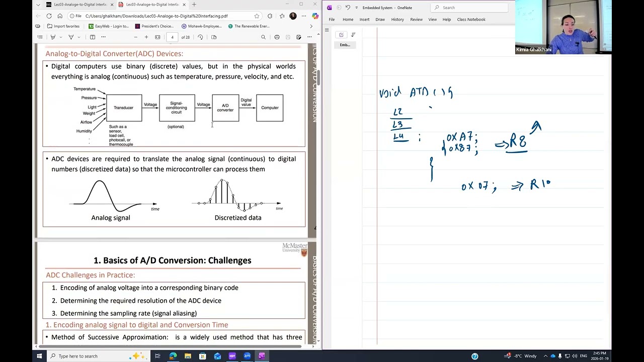Select the PDF highlighter pen tool
Viewport: 644px width, 362px height.
(53, 37)
